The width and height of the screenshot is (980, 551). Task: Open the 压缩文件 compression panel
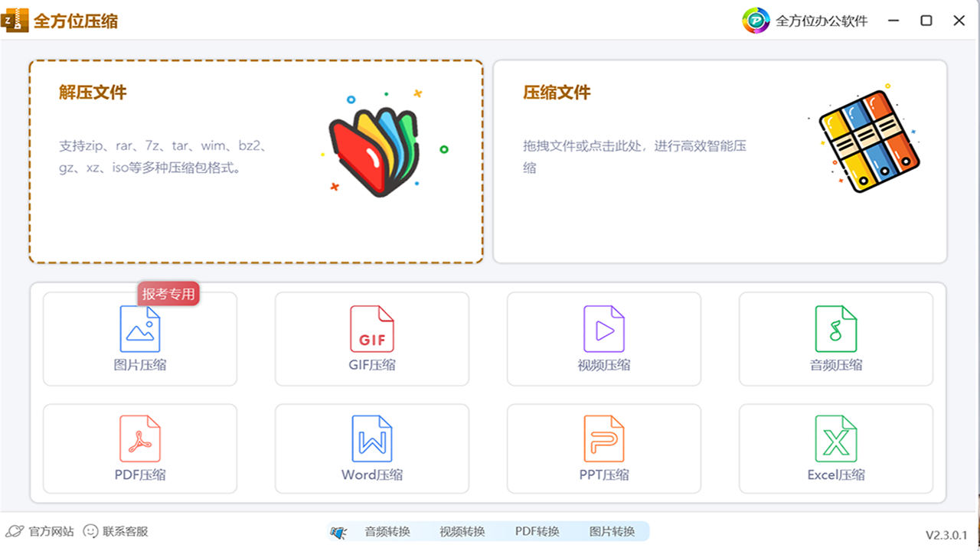(720, 161)
